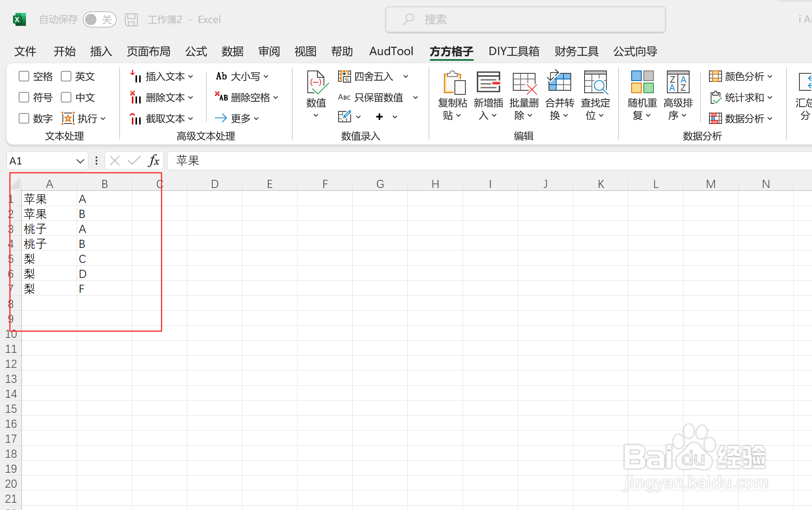Viewport: 812px width, 510px height.
Task: Open the 删除空格 dropdown
Action: [247, 97]
